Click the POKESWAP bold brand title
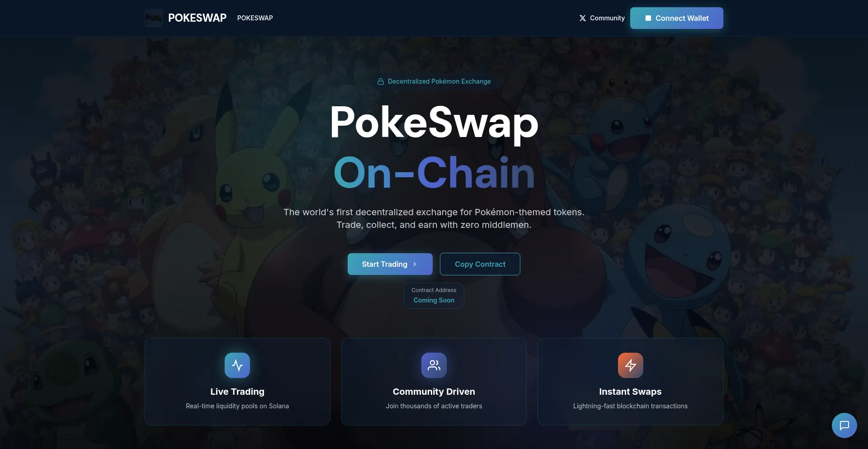Viewport: 868px width, 449px height. click(x=197, y=18)
